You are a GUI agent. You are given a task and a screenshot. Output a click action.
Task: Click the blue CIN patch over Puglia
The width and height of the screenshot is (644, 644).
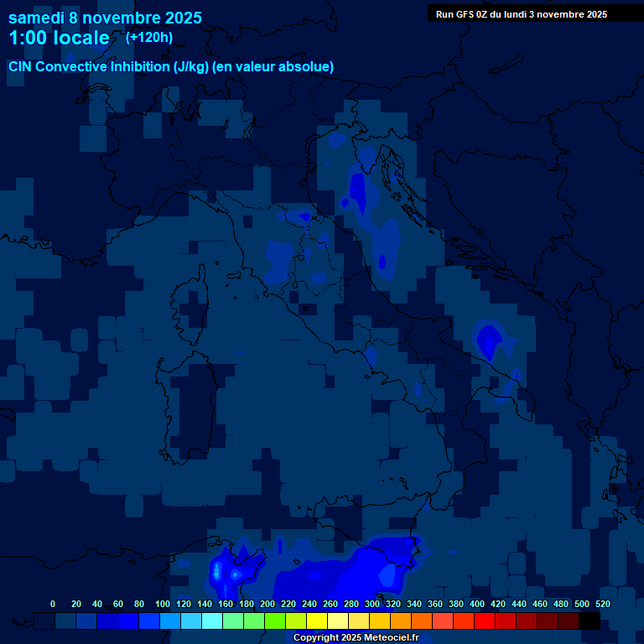tap(488, 339)
